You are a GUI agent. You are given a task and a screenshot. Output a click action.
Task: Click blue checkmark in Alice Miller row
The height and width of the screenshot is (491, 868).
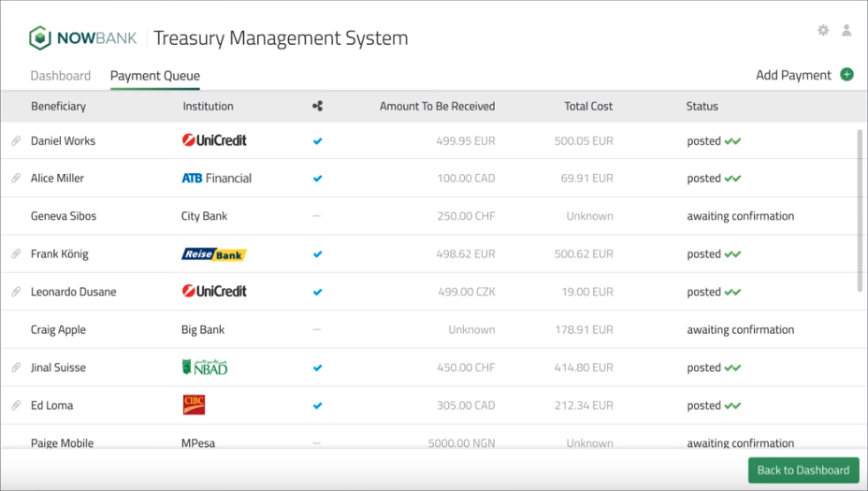tap(317, 179)
